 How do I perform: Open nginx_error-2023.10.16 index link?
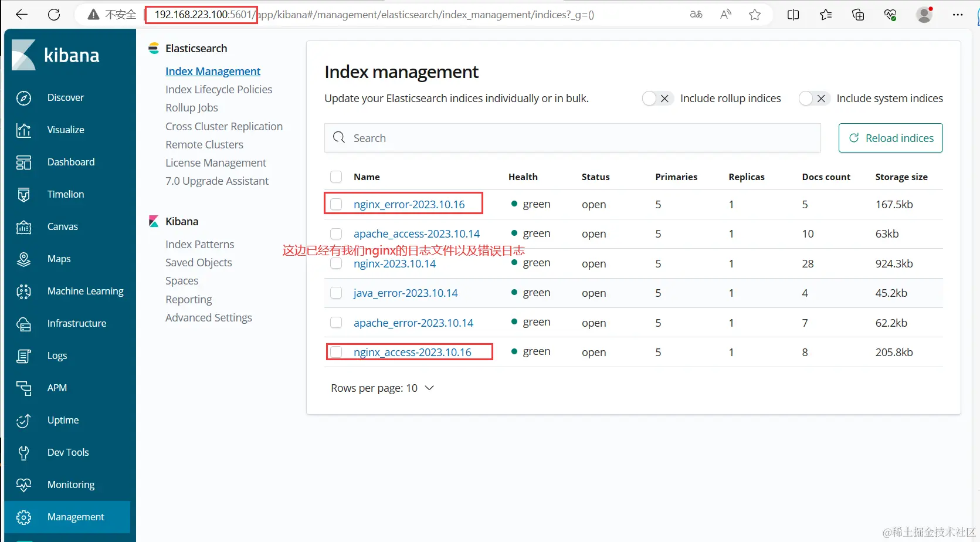coord(409,204)
